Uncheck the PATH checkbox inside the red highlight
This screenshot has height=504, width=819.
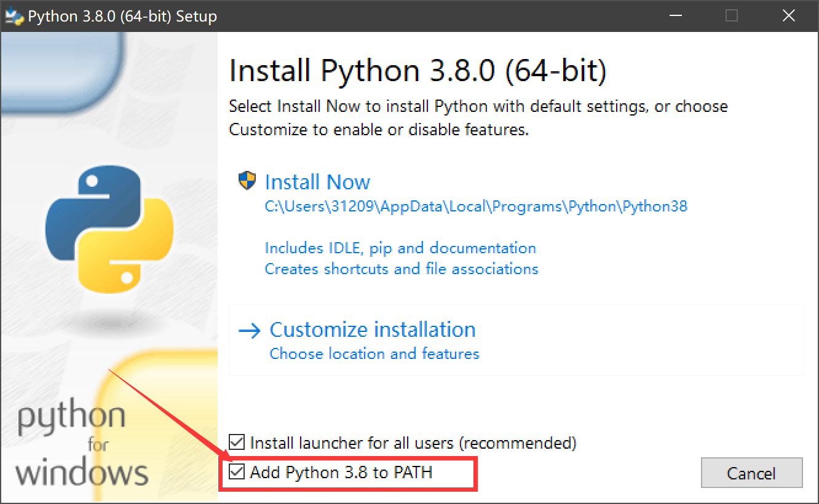(237, 472)
